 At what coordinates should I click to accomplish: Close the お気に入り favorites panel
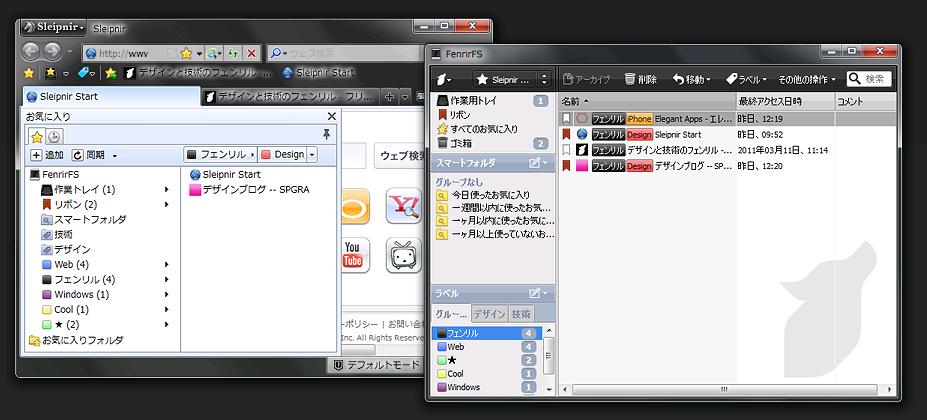tap(332, 117)
